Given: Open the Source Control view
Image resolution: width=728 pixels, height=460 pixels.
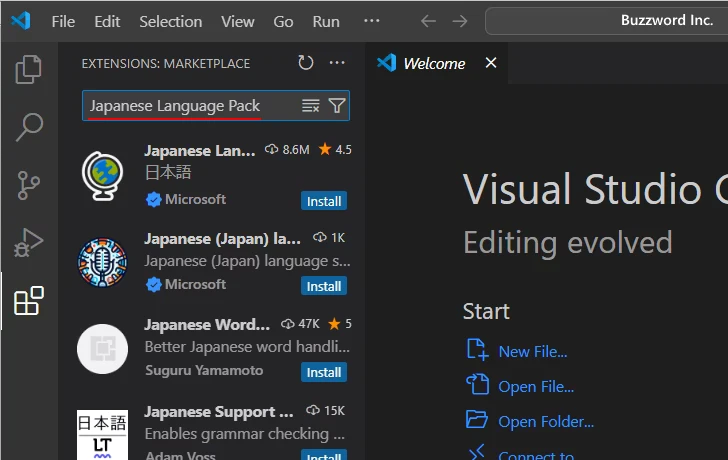Looking at the screenshot, I should pyautogui.click(x=29, y=185).
